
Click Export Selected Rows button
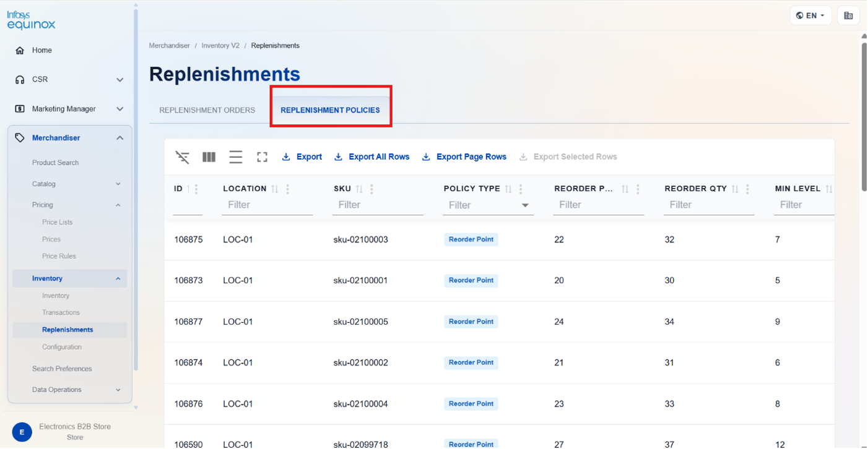(x=568, y=157)
